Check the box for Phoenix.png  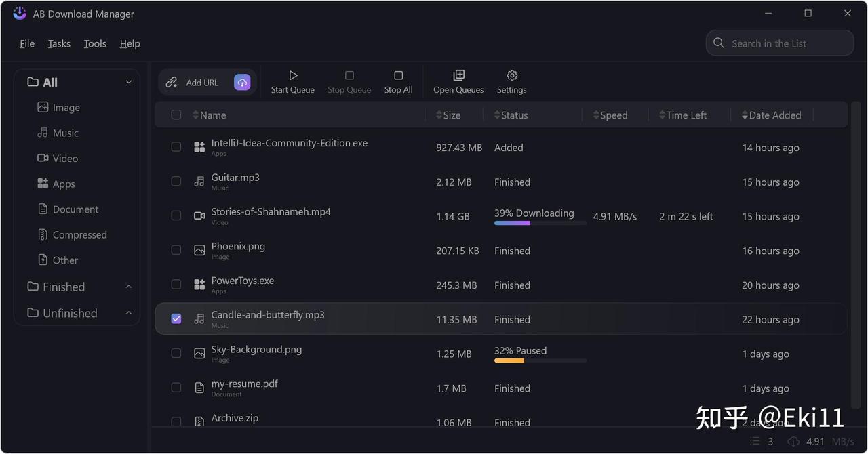176,250
